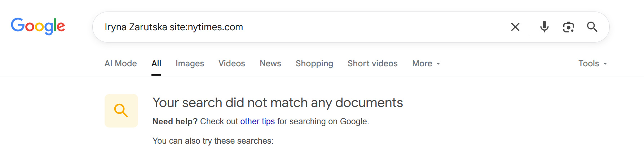Open the Short videos tab
The image size is (644, 152).
(x=372, y=63)
